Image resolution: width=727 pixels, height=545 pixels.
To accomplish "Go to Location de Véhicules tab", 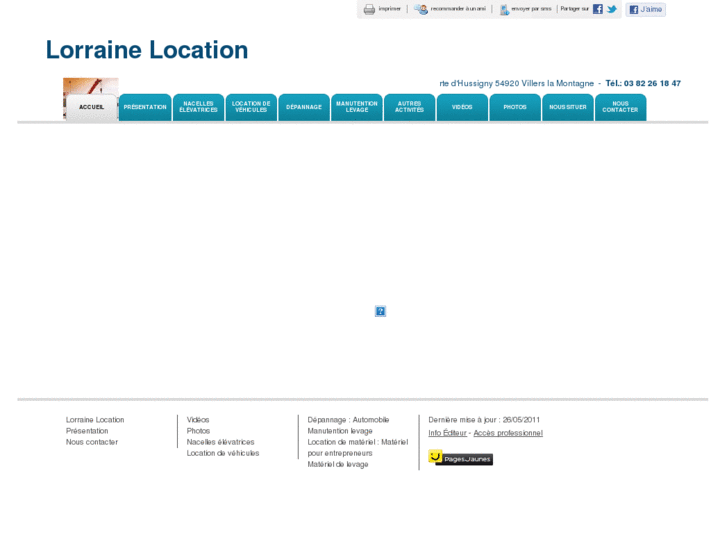I will point(251,108).
